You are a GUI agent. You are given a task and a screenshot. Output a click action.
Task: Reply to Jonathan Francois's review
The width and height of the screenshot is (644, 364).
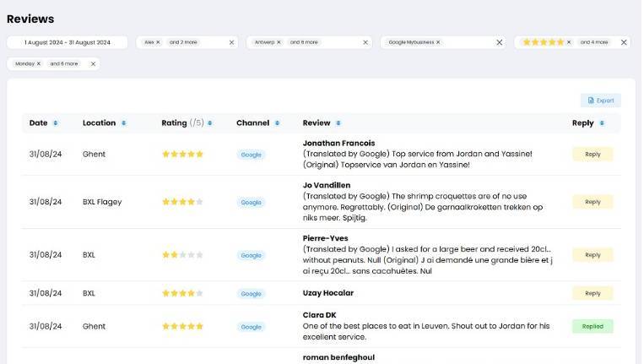(x=593, y=154)
